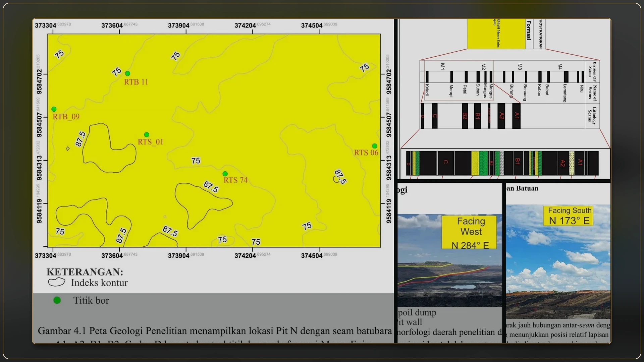Select the 'Formasi' column header
The height and width of the screenshot is (362, 644).
529,31
